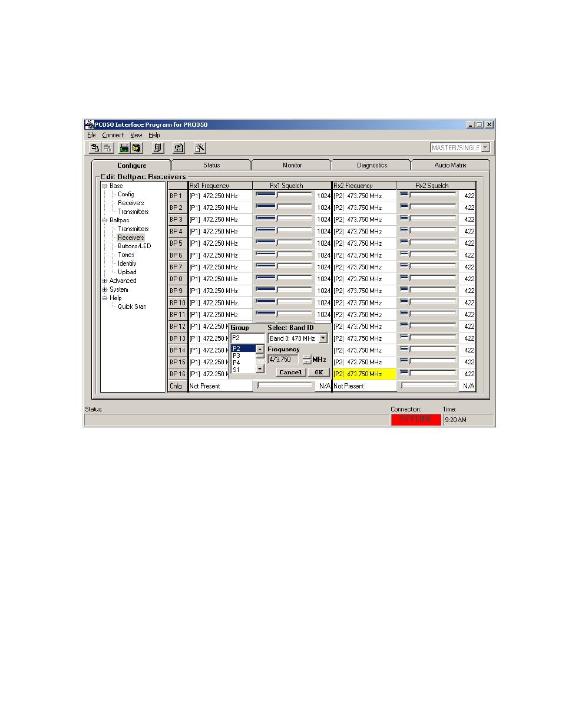Click the PC850 title bar application icon
The image size is (562, 728).
click(x=90, y=124)
